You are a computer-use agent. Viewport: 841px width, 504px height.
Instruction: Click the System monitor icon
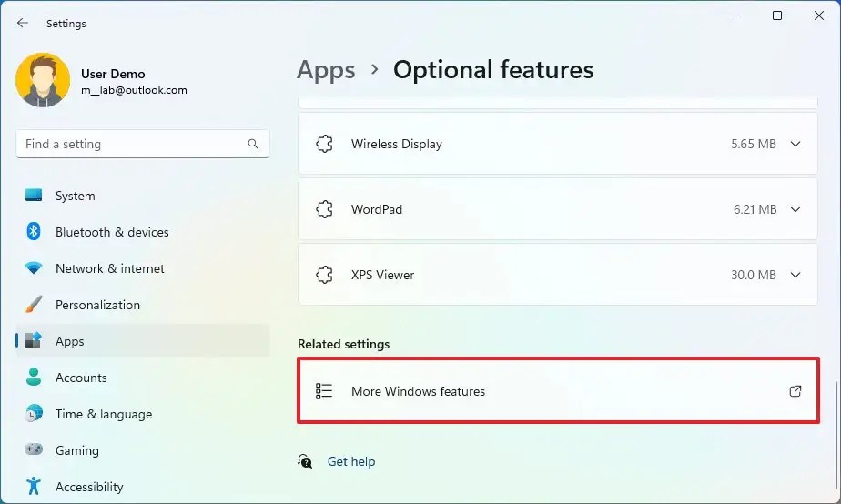pos(34,196)
